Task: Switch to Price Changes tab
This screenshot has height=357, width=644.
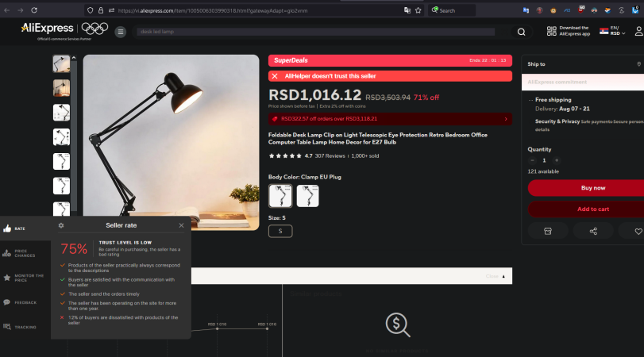Action: pos(8,254)
